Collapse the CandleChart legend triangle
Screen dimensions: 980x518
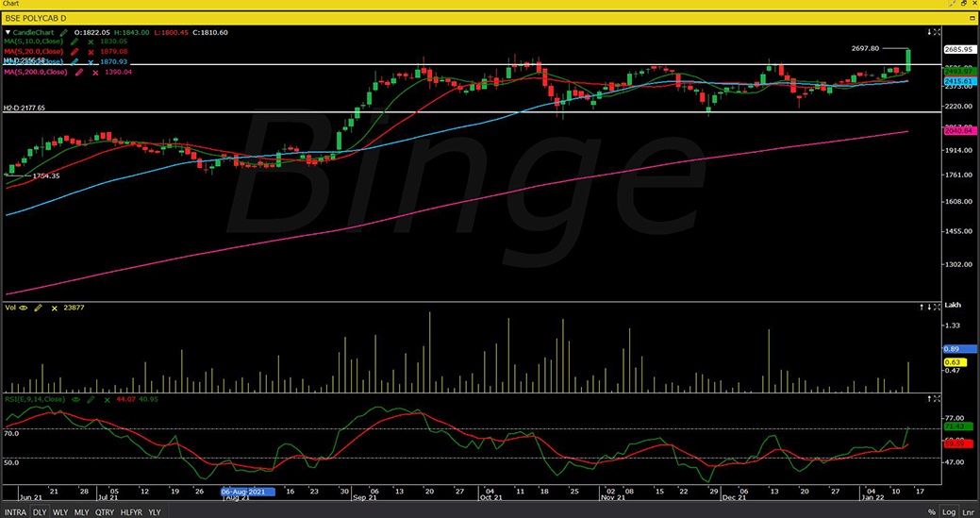[x=8, y=32]
